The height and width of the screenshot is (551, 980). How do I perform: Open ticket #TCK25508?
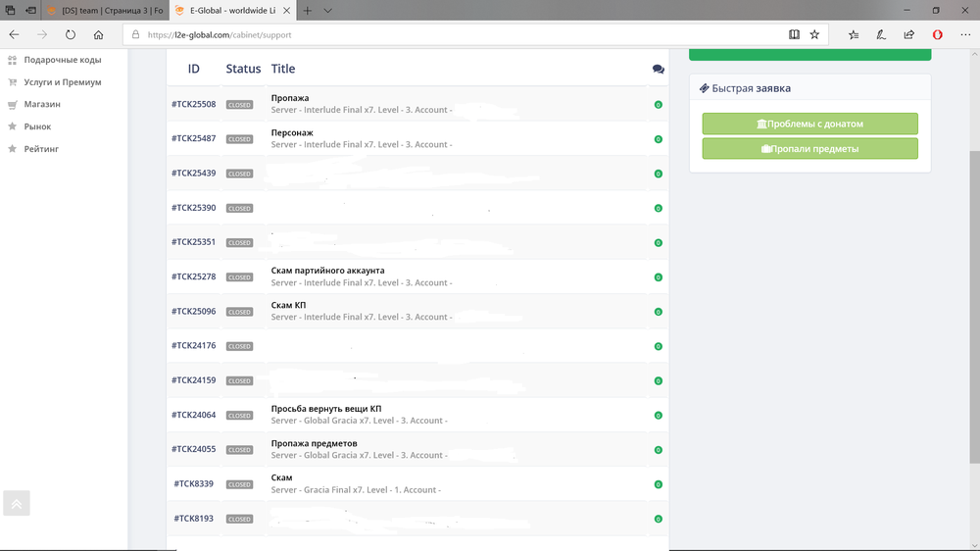(193, 104)
